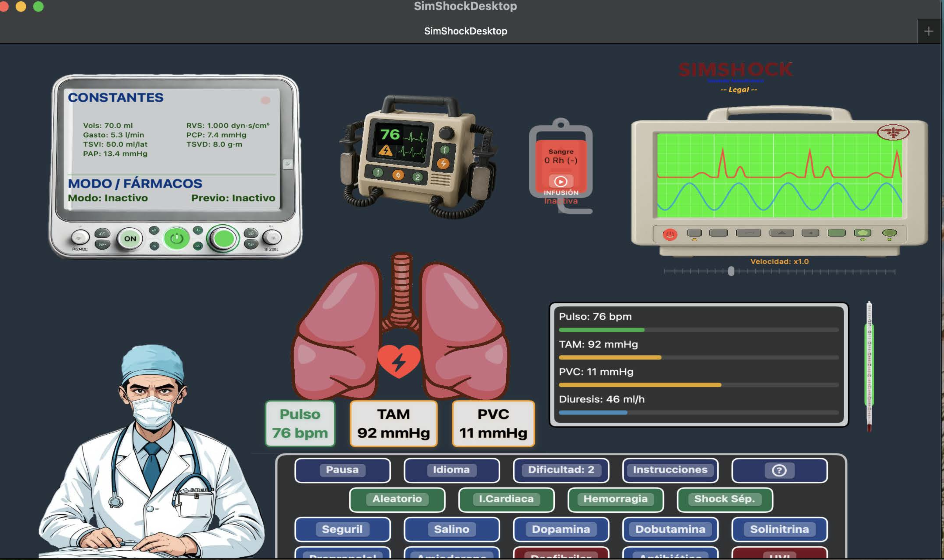Viewport: 944px width, 560px height.
Task: Click the 'Velocidad: x1.0' label
Action: pyautogui.click(x=779, y=262)
